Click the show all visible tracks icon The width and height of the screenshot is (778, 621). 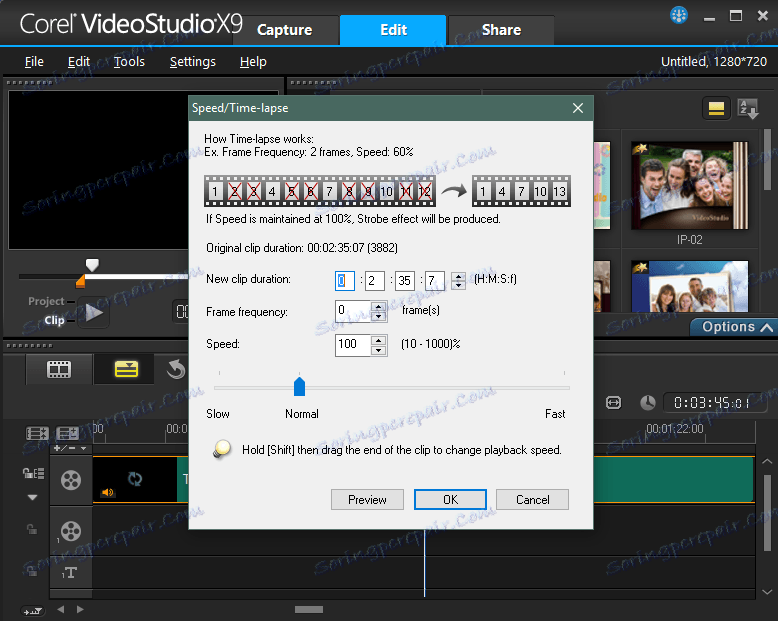[x=37, y=434]
